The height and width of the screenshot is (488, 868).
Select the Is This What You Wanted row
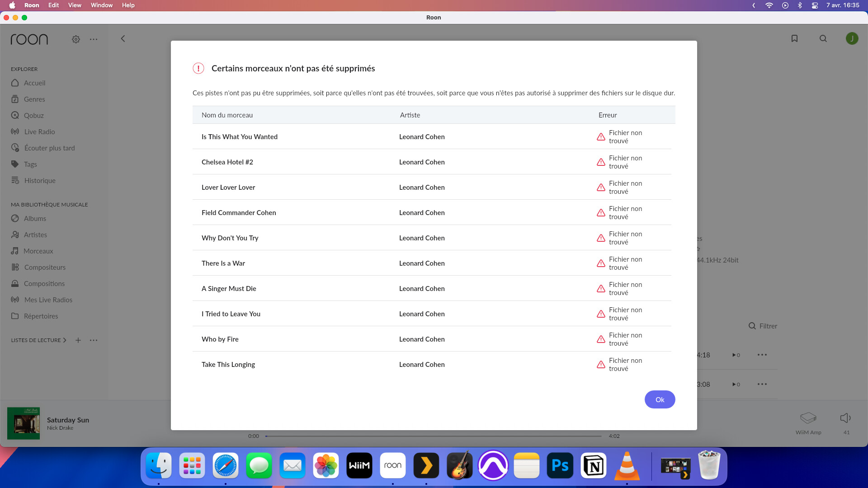(432, 136)
